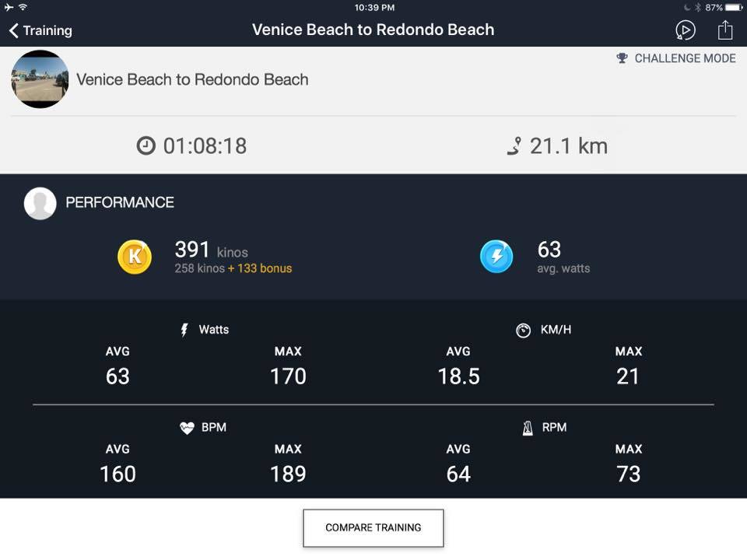Select the KM/H speedometer icon
747x560 pixels.
point(523,330)
